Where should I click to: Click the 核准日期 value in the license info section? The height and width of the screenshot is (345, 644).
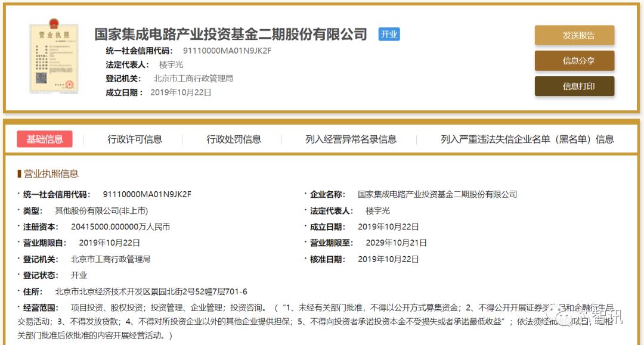(x=388, y=259)
